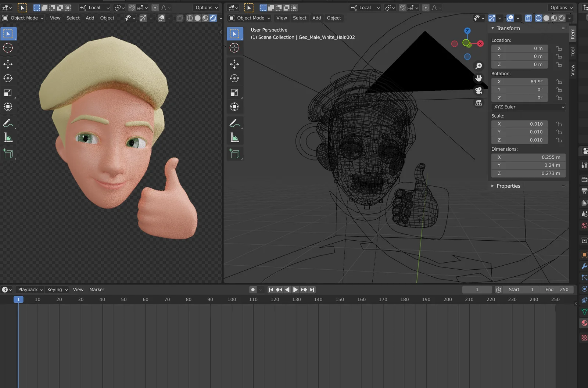
Task: Activate the Scale tool in the toolbar
Action: pyautogui.click(x=8, y=93)
